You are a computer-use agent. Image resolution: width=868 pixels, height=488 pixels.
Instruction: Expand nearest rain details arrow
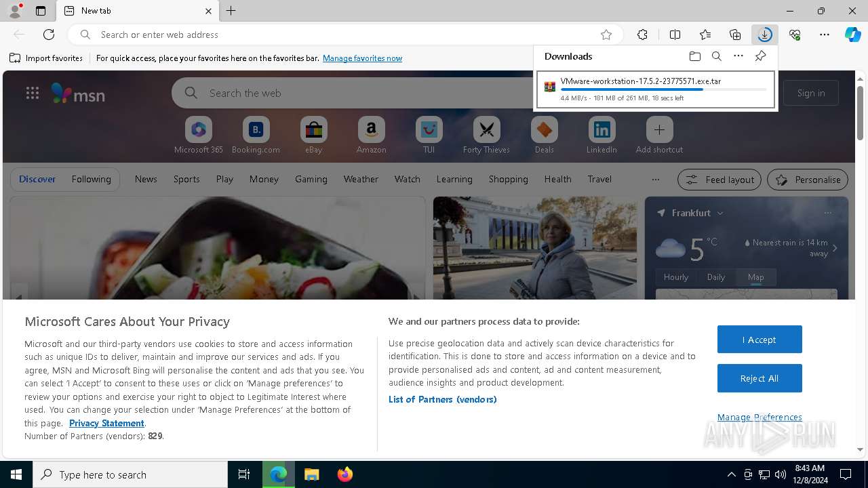835,248
